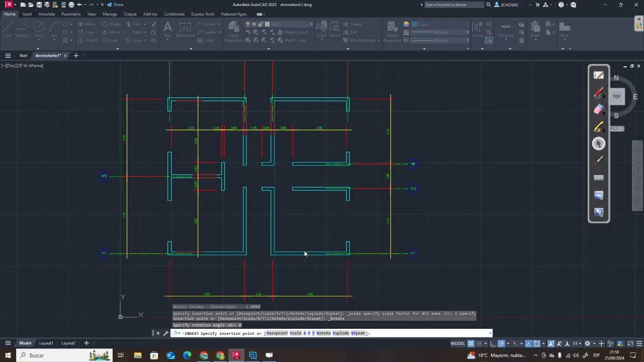Click the Rotate option in command line
This screenshot has height=362, width=644.
click(324, 333)
